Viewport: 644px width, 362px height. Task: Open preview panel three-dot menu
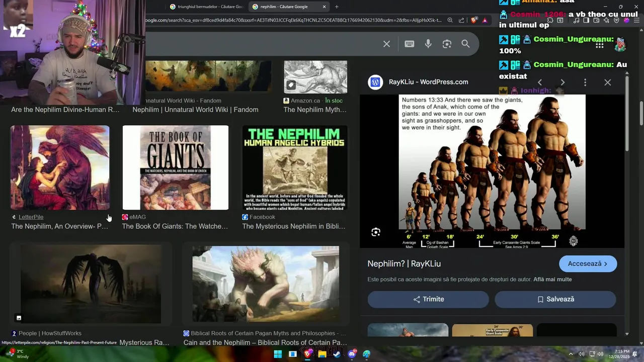(x=585, y=82)
